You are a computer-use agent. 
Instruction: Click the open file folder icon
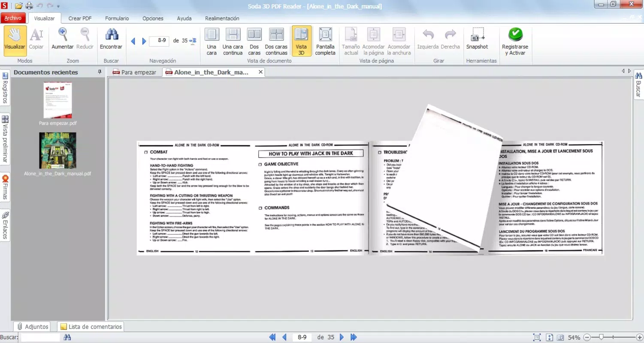(x=18, y=6)
